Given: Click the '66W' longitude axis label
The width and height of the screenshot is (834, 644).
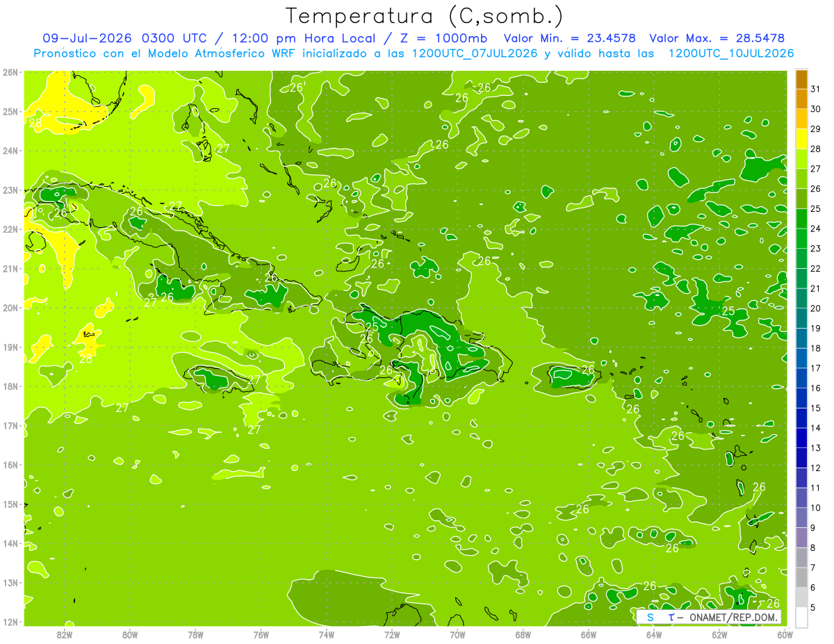Looking at the screenshot, I should point(589,634).
